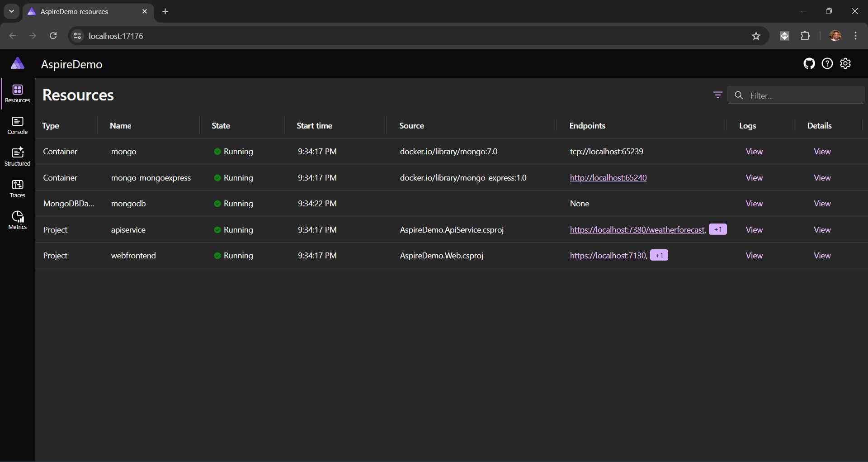The width and height of the screenshot is (868, 462).
Task: Open the Metrics sidebar page
Action: coord(18,220)
